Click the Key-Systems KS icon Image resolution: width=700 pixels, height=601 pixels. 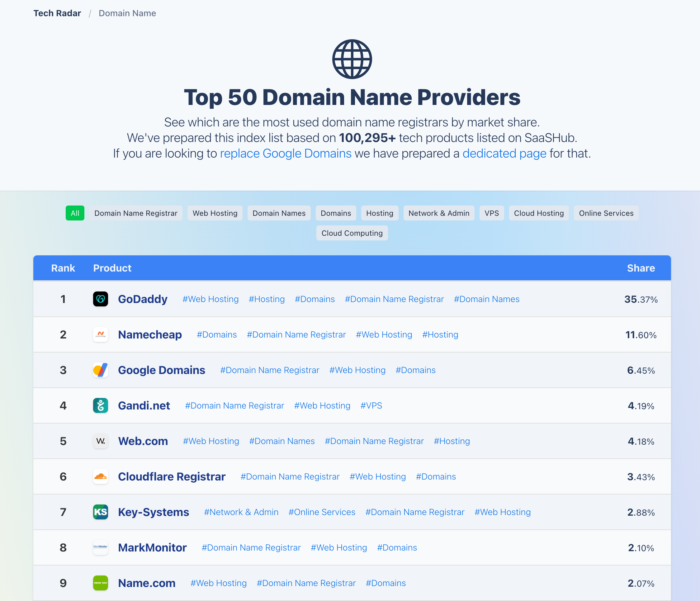click(x=100, y=512)
